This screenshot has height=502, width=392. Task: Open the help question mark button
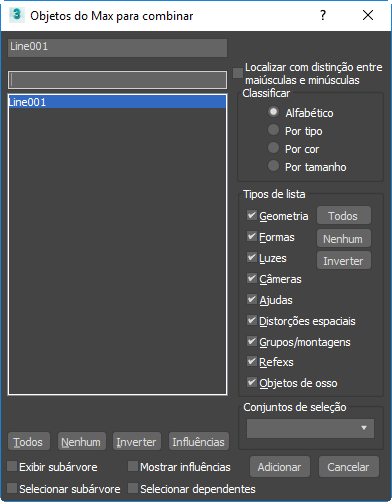[x=323, y=15]
